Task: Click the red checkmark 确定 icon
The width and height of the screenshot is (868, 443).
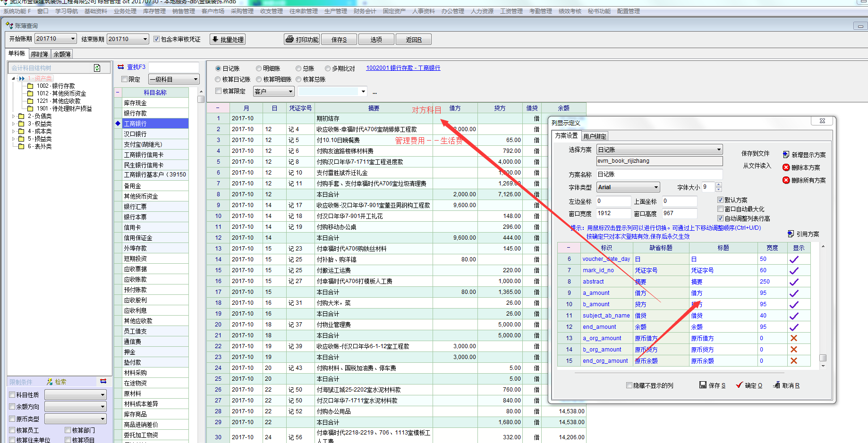Action: pos(739,385)
